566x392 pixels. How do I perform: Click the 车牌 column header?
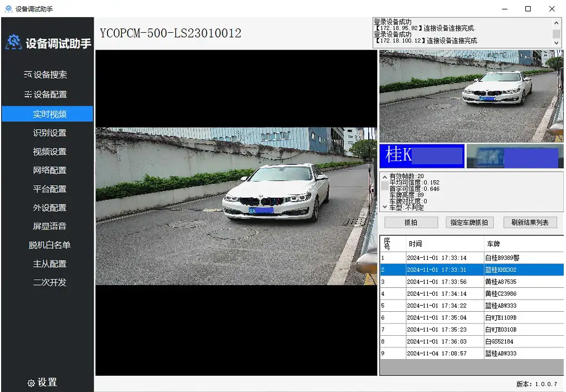point(494,244)
